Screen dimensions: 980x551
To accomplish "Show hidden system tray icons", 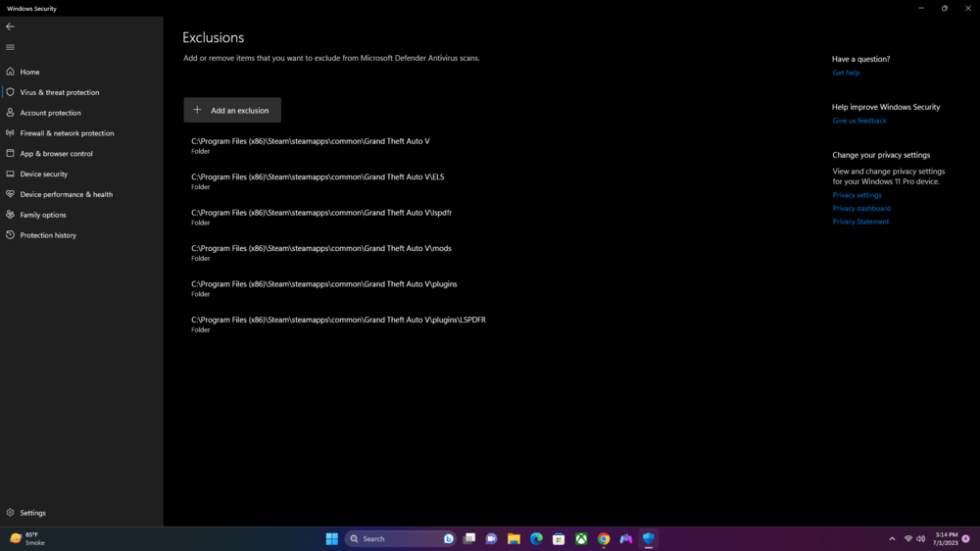I will pos(892,538).
